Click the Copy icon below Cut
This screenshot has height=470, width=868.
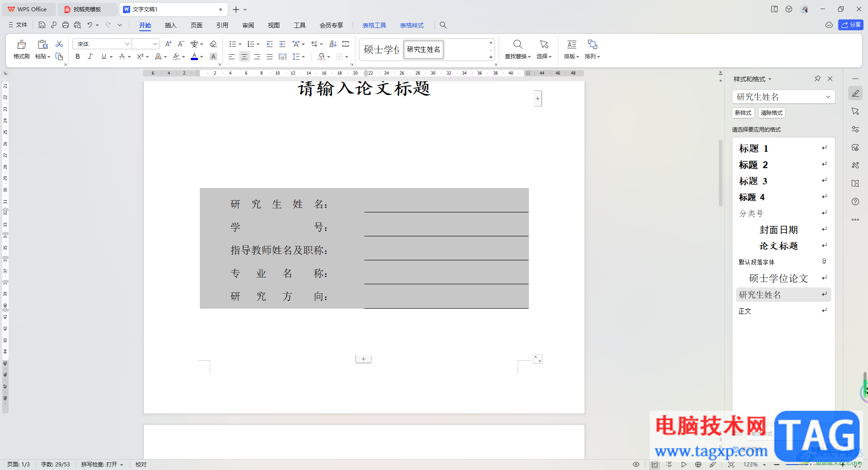pyautogui.click(x=59, y=56)
